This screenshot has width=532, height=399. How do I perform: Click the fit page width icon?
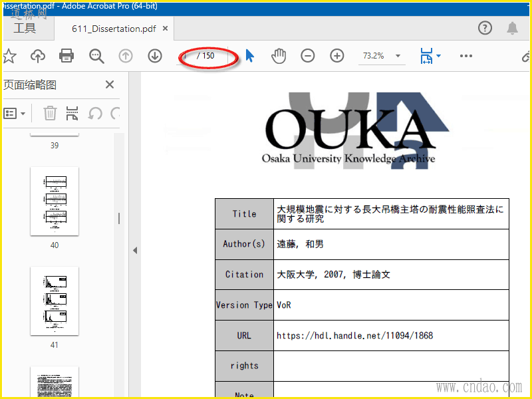click(x=426, y=56)
